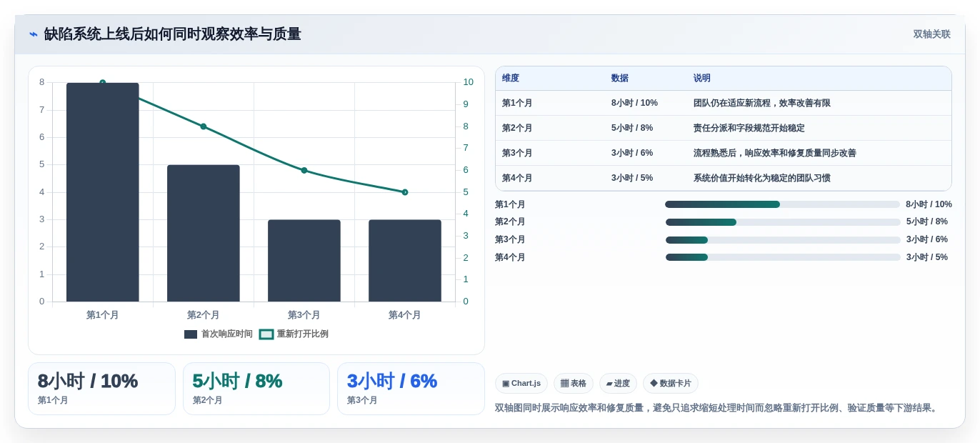The width and height of the screenshot is (980, 443).
Task: Click line point at 第3个月
Action: click(304, 170)
